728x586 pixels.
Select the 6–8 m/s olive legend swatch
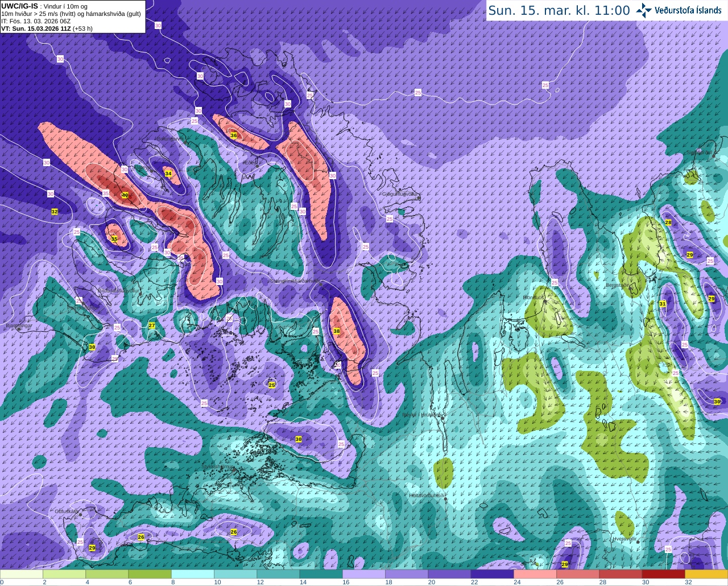[x=150, y=574]
